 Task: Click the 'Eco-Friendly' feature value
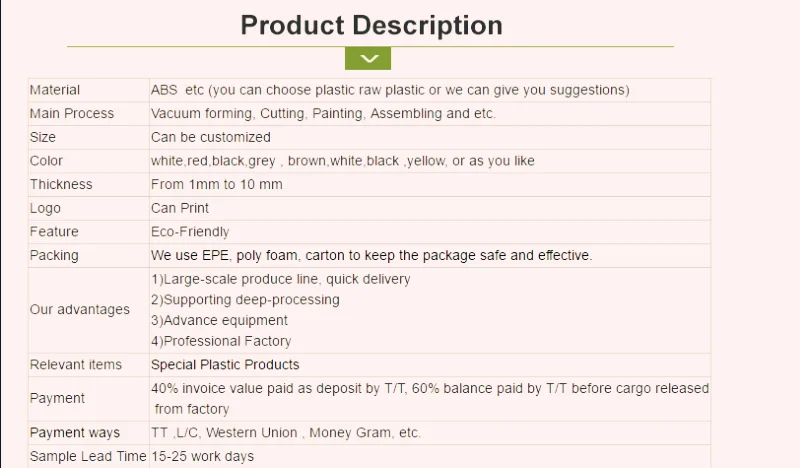tap(190, 232)
